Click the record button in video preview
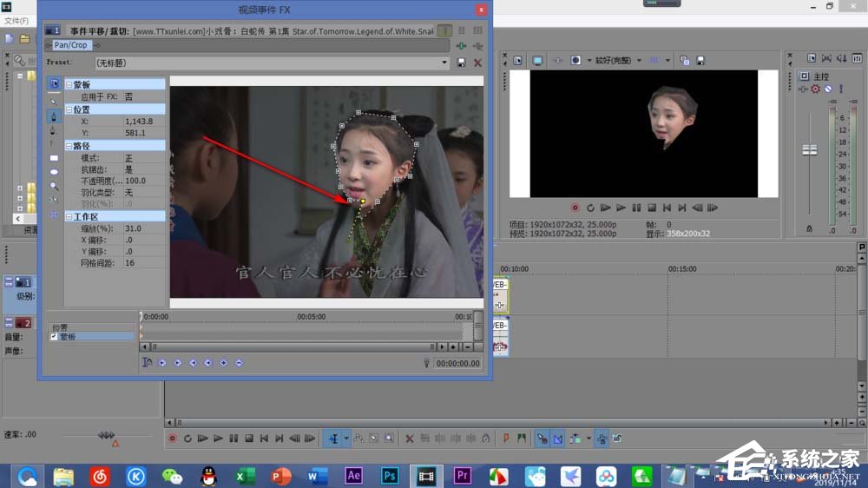The height and width of the screenshot is (488, 868). point(575,208)
